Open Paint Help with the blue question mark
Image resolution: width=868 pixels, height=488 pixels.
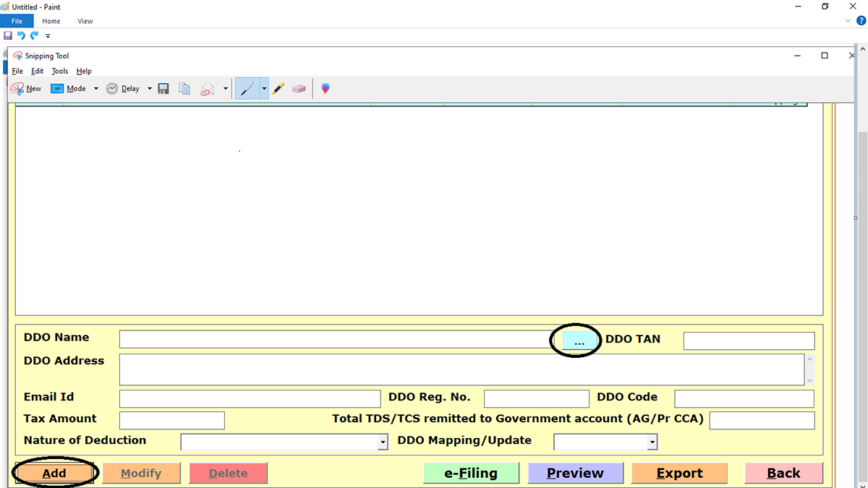pos(861,21)
